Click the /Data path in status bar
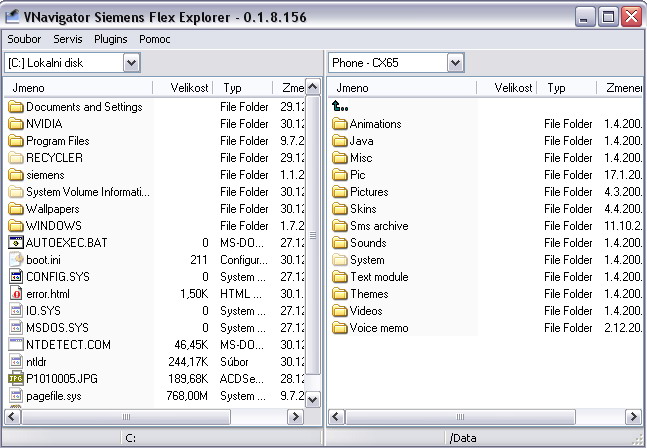Screen dimensions: 647x448 pos(463,438)
